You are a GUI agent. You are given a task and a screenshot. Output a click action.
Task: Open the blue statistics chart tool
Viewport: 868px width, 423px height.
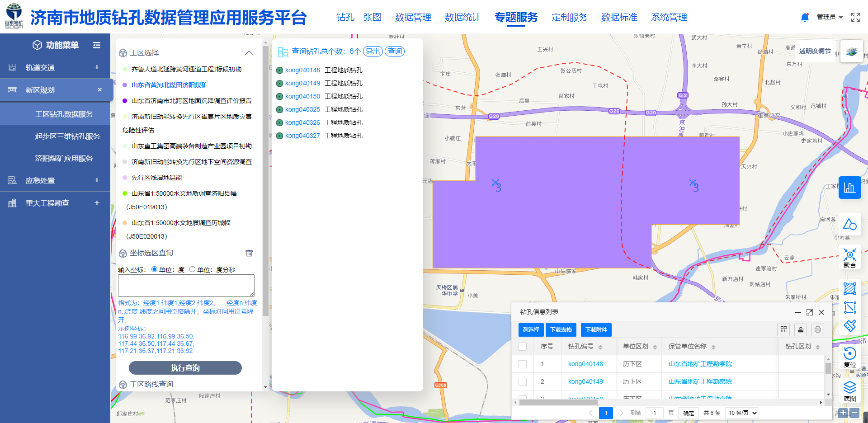pyautogui.click(x=849, y=188)
